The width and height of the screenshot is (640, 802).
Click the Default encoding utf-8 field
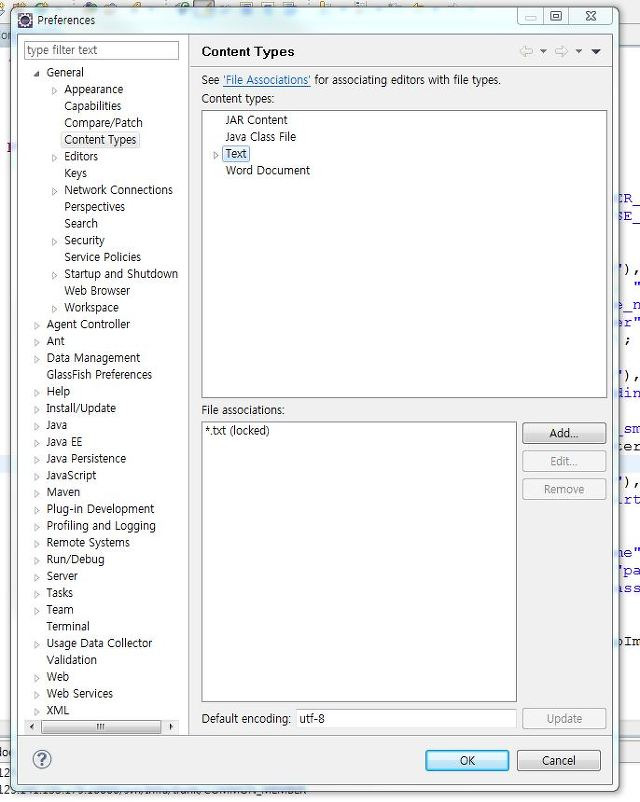pyautogui.click(x=406, y=719)
